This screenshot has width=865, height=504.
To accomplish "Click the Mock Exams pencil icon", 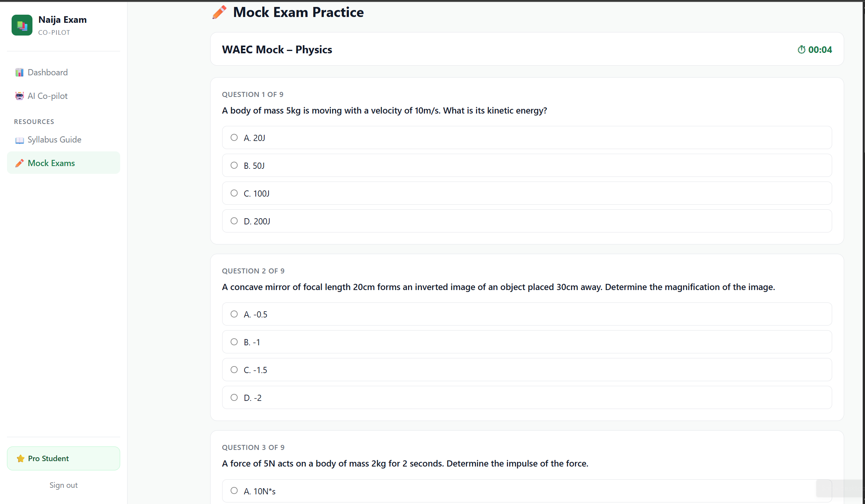I will click(x=19, y=163).
